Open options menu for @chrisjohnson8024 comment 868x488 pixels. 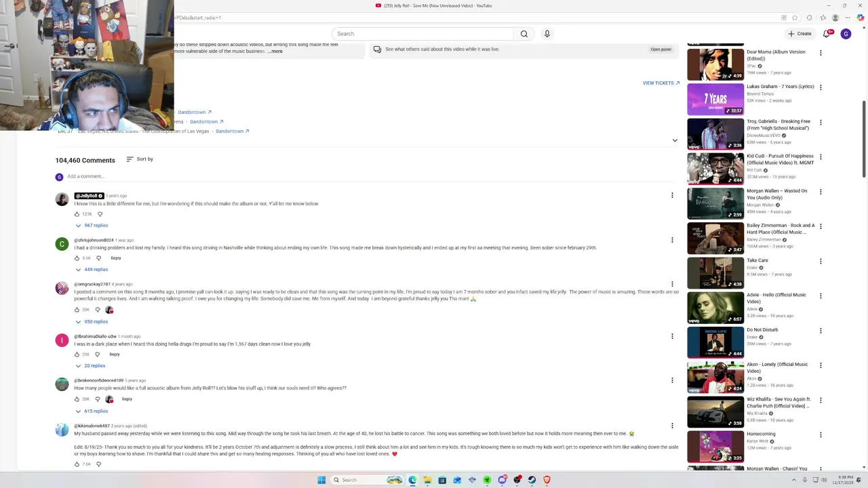[672, 240]
